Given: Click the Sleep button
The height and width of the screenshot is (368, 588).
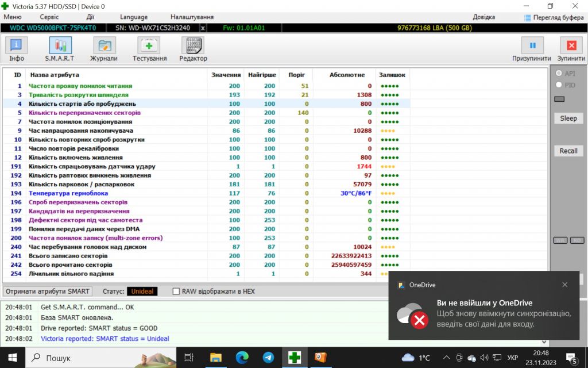Looking at the screenshot, I should [568, 118].
